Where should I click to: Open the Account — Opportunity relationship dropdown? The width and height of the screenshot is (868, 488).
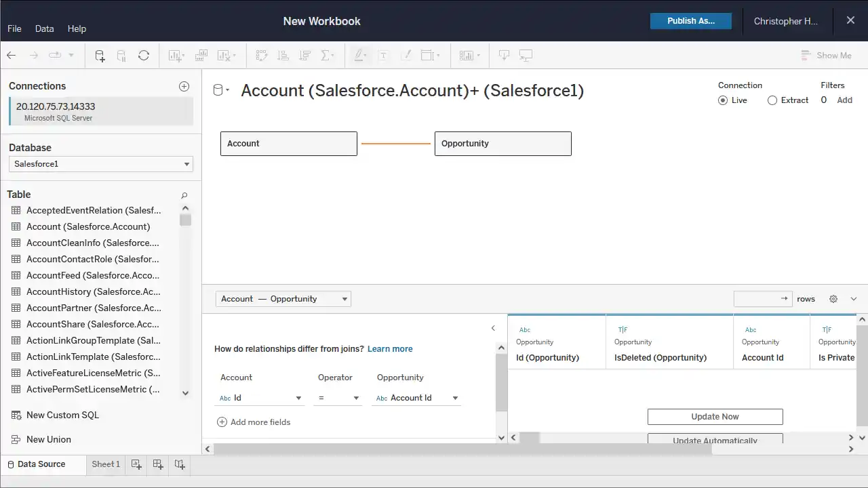[x=283, y=299]
